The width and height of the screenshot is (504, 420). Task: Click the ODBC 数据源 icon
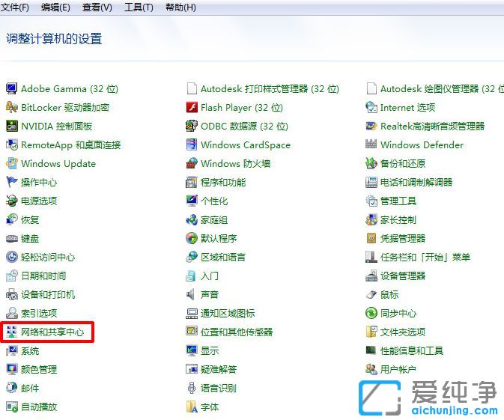coord(192,126)
